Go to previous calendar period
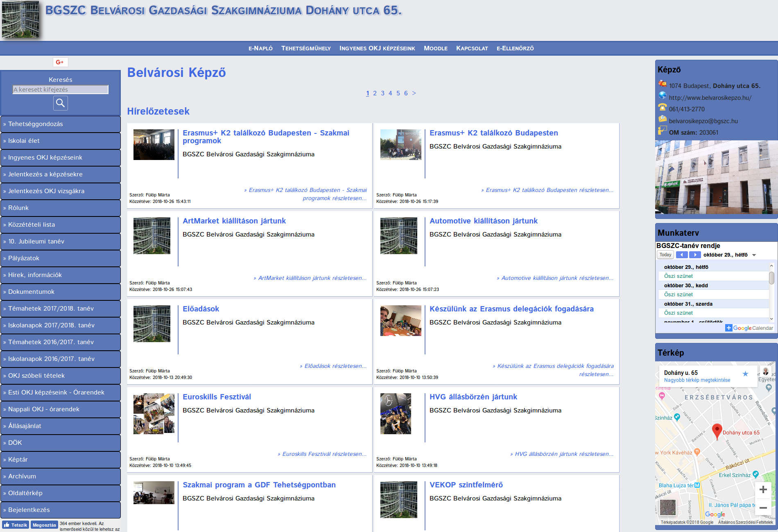The height and width of the screenshot is (532, 778). tap(682, 255)
